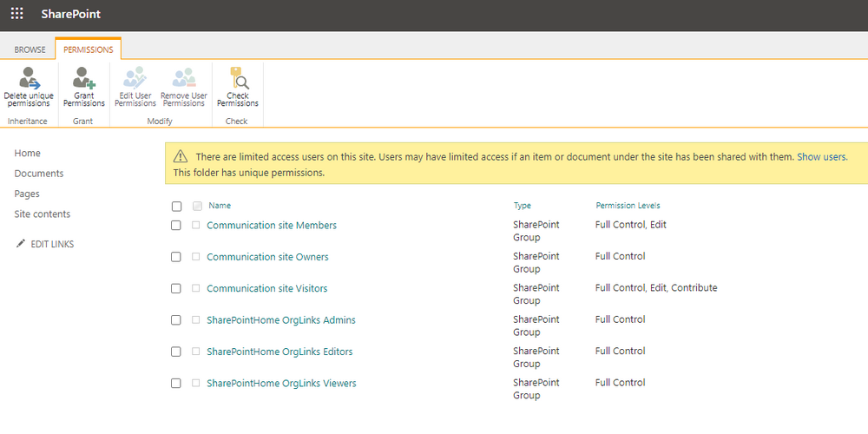
Task: Sort by the Name column header
Action: [220, 206]
